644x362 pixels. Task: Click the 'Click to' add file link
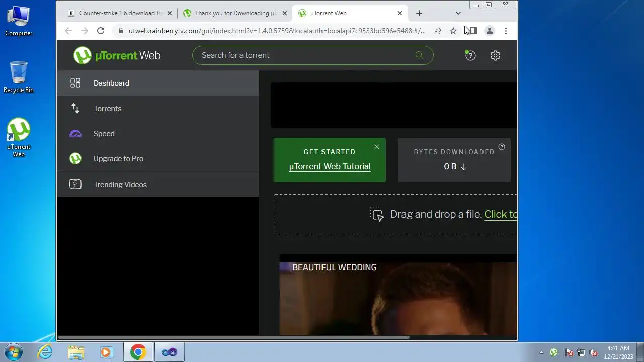[500, 214]
